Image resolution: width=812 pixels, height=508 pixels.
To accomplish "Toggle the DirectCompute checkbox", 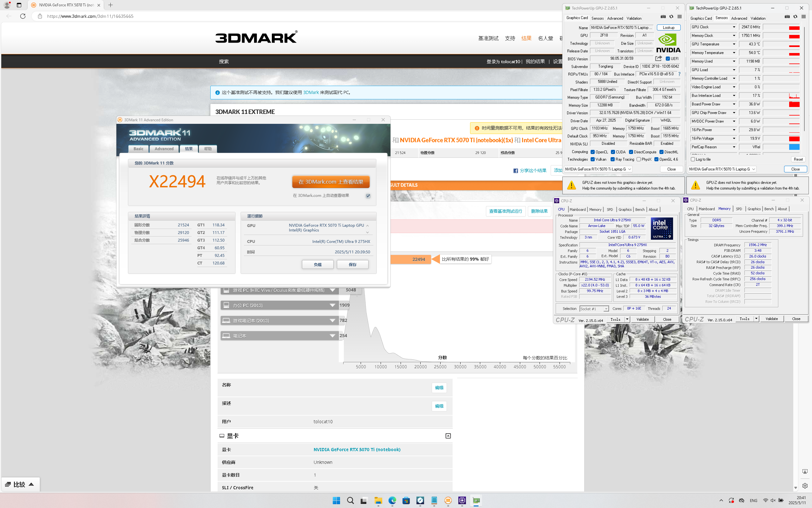I will click(631, 152).
